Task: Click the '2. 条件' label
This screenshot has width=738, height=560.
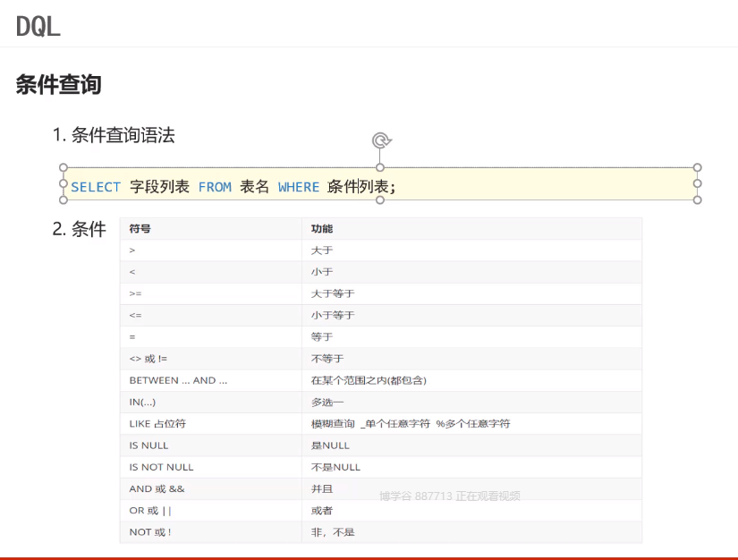Action: 79,229
